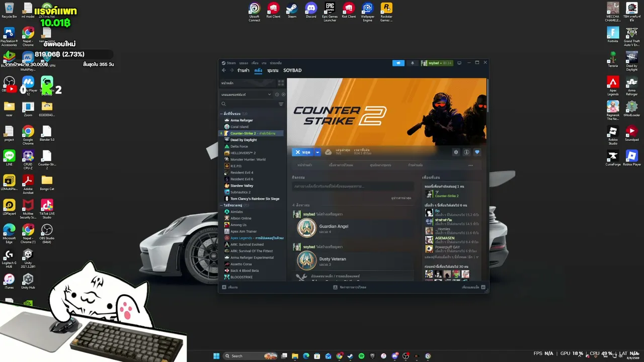Expand the dropdown arrow beside the stop button
644x362 pixels.
(317, 152)
